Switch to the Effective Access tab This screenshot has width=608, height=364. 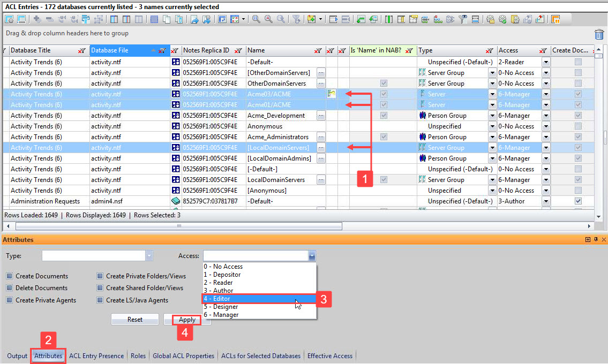(x=330, y=355)
